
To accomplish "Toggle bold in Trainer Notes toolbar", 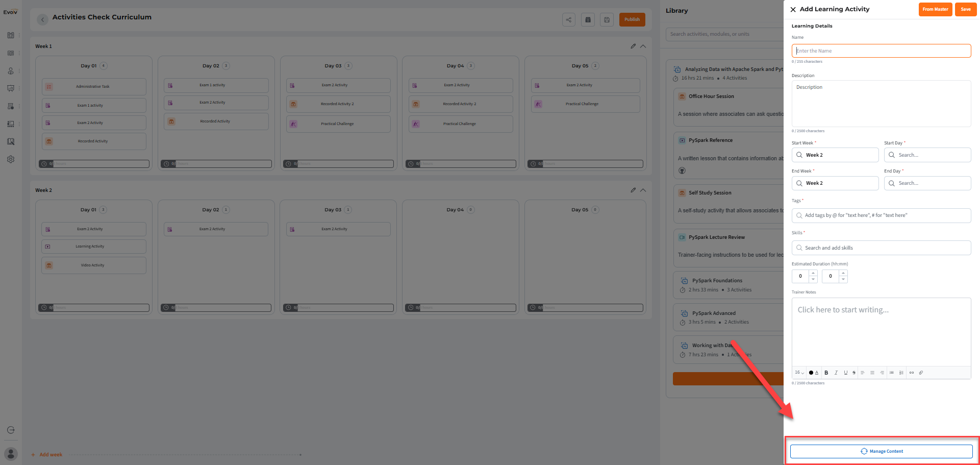I will coord(826,373).
